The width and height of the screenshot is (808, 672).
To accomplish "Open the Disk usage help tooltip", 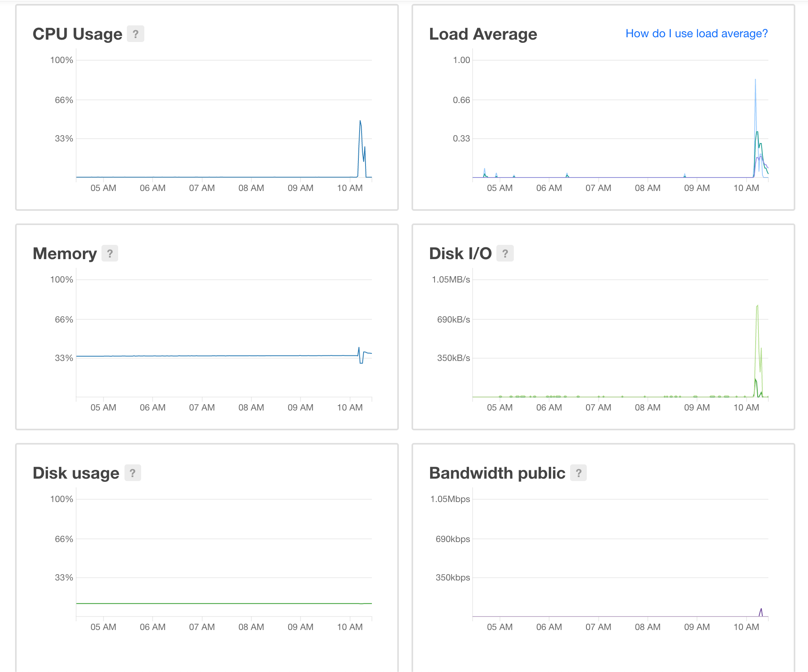I will click(x=133, y=472).
